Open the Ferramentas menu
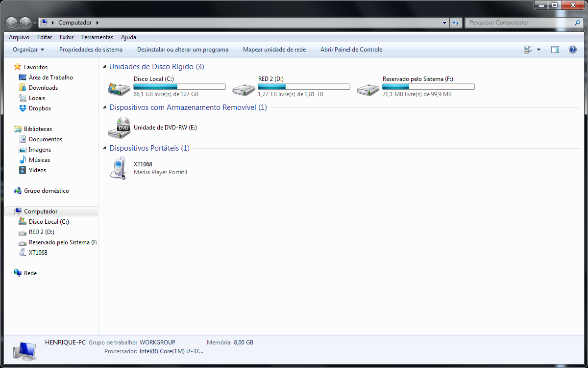The image size is (588, 368). click(97, 37)
